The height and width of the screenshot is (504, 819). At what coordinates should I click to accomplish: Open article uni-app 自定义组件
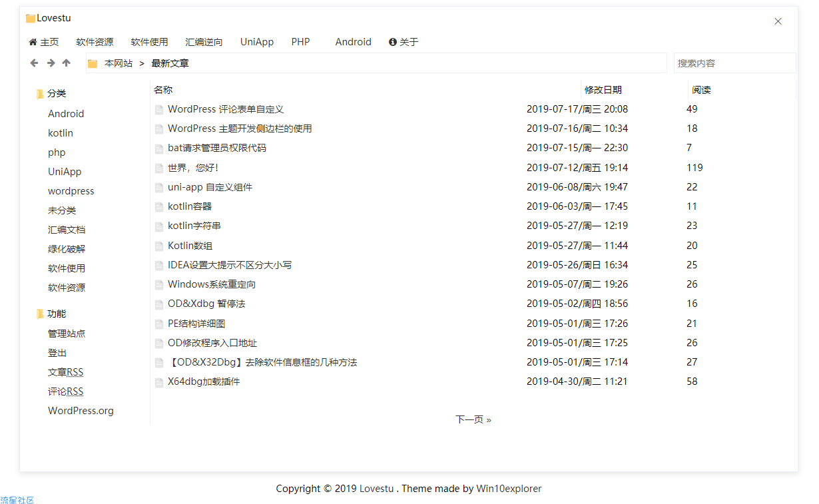pyautogui.click(x=210, y=187)
